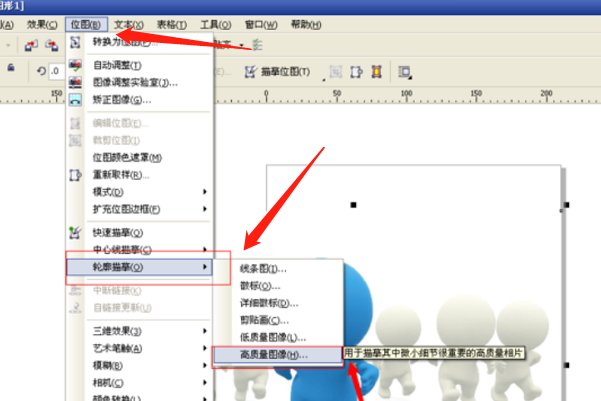This screenshot has height=401, width=601.
Task: Open the 窗口(W) menu
Action: click(x=261, y=25)
